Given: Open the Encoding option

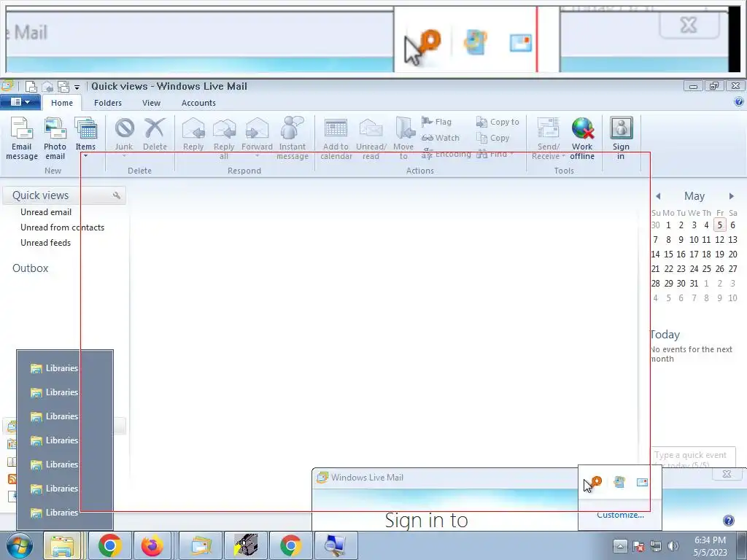Looking at the screenshot, I should click(446, 154).
